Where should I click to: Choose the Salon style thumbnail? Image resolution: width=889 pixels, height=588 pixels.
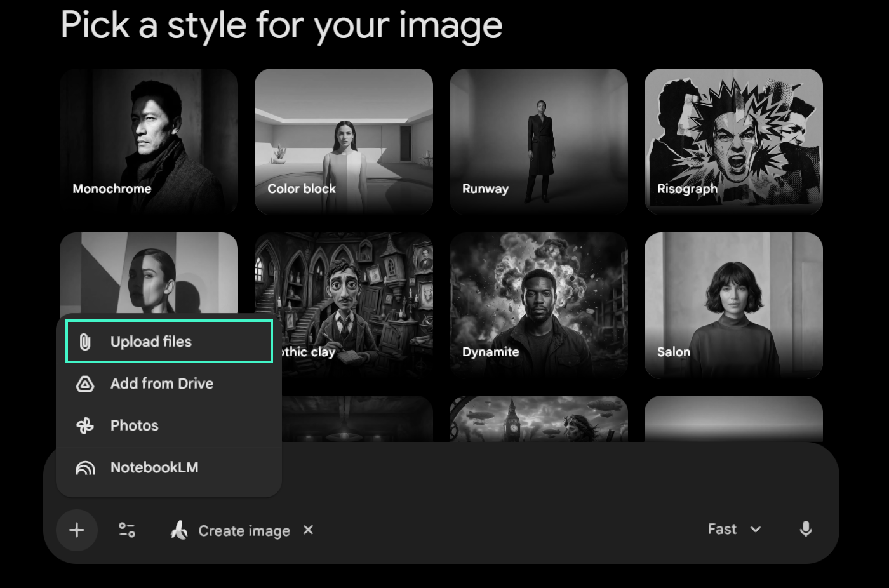pyautogui.click(x=733, y=305)
